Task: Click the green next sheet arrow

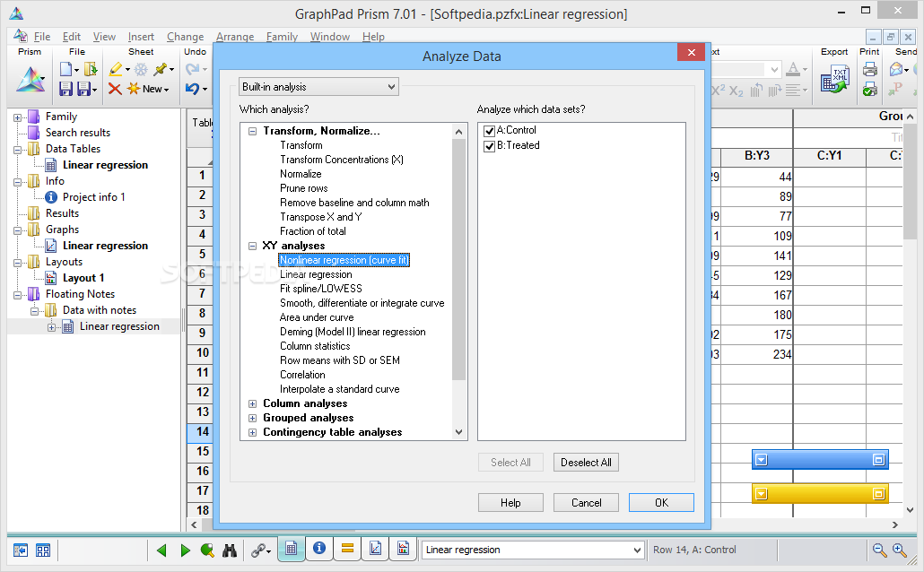Action: tap(185, 550)
